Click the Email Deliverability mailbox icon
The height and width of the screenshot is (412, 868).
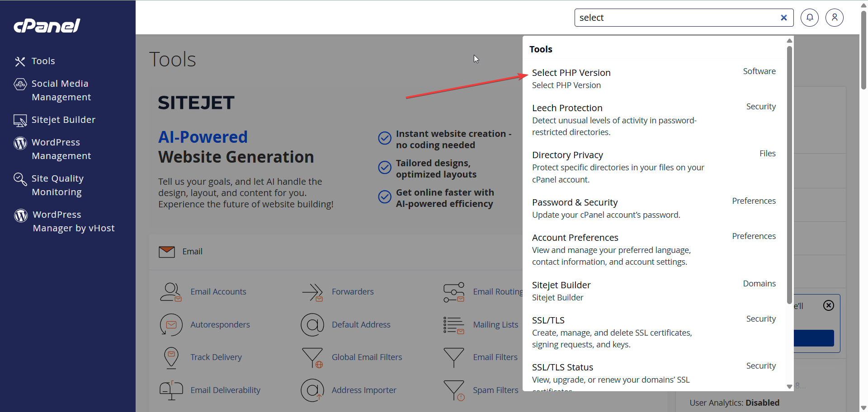(171, 390)
